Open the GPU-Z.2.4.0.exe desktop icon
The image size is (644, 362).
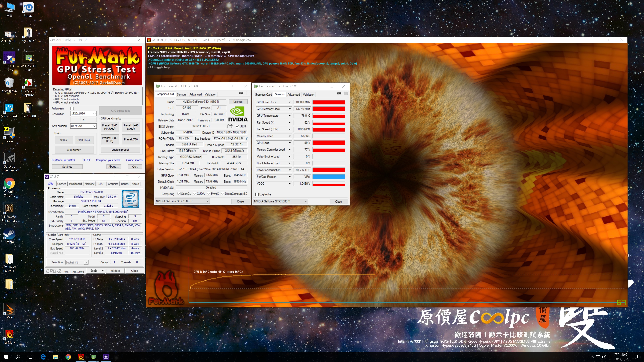click(28, 62)
